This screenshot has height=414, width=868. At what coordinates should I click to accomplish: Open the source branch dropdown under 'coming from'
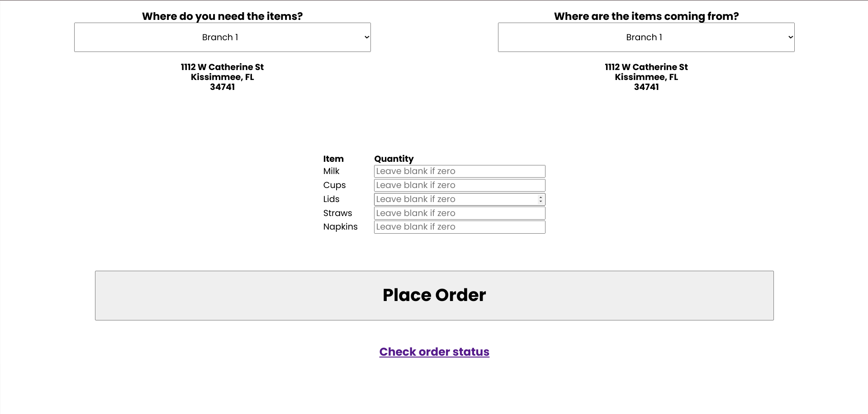[645, 37]
